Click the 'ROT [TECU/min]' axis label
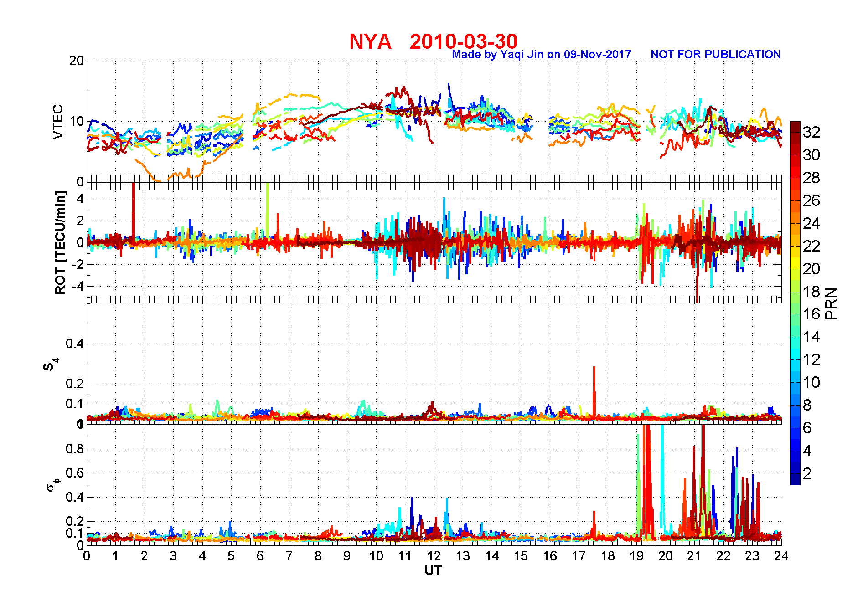Image resolution: width=868 pixels, height=606 pixels. pos(60,242)
